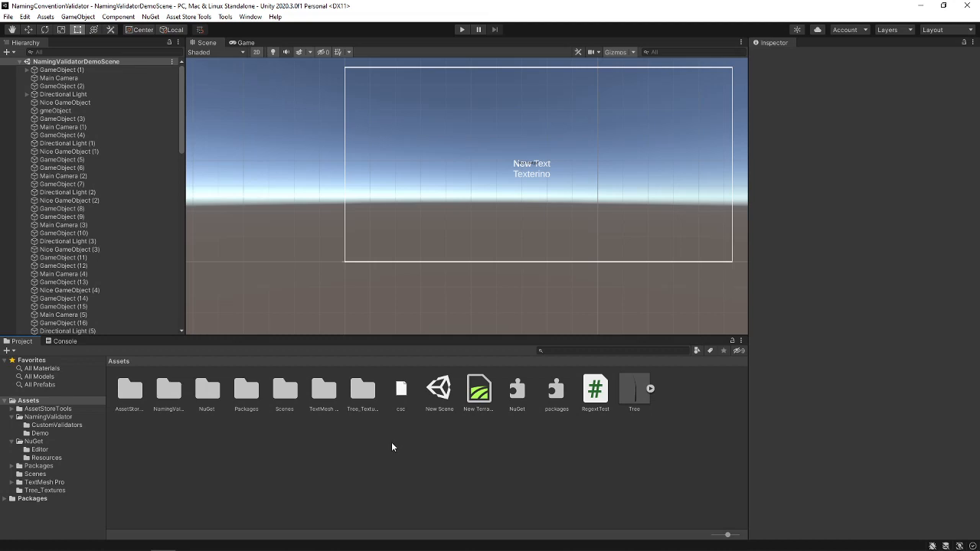
Task: Open the Layers dropdown
Action: 894,30
